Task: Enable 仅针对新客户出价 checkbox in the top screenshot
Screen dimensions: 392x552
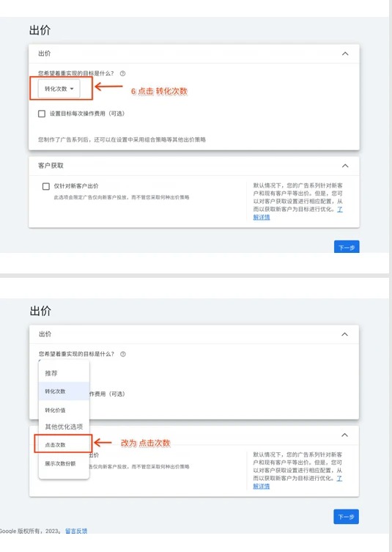Action: coord(46,186)
